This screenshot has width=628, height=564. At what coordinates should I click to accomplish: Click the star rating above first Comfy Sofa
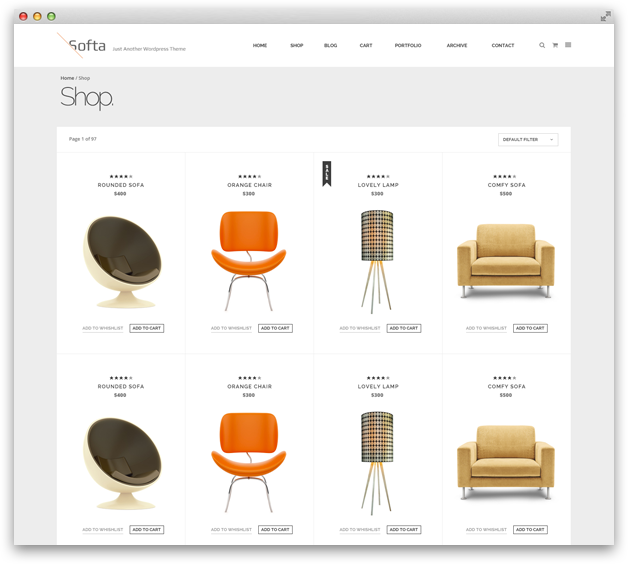505,177
